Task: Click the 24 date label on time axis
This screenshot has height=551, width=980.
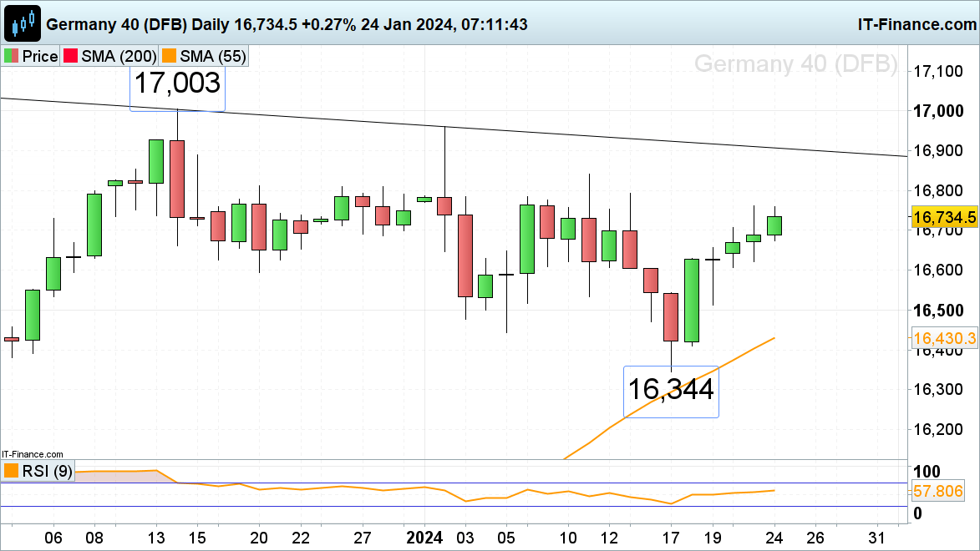Action: click(x=774, y=536)
